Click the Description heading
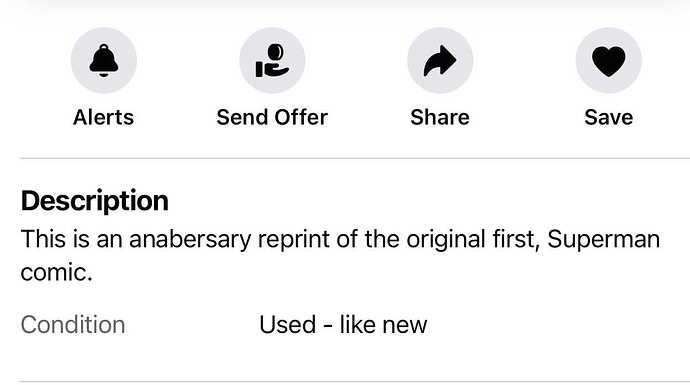The width and height of the screenshot is (690, 385). click(x=95, y=202)
